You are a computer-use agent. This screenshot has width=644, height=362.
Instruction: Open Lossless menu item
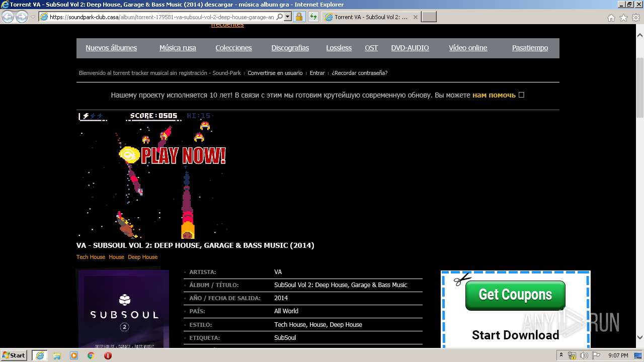(x=339, y=48)
